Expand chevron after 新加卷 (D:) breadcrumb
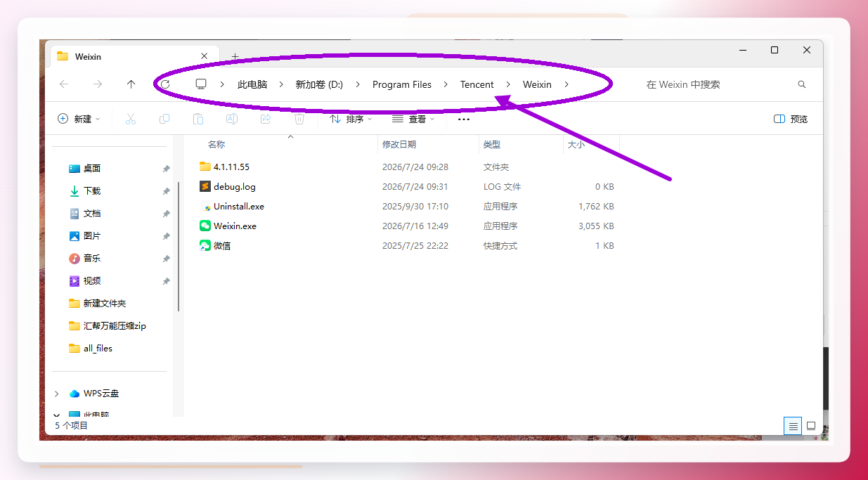Image resolution: width=868 pixels, height=480 pixels. [x=358, y=84]
